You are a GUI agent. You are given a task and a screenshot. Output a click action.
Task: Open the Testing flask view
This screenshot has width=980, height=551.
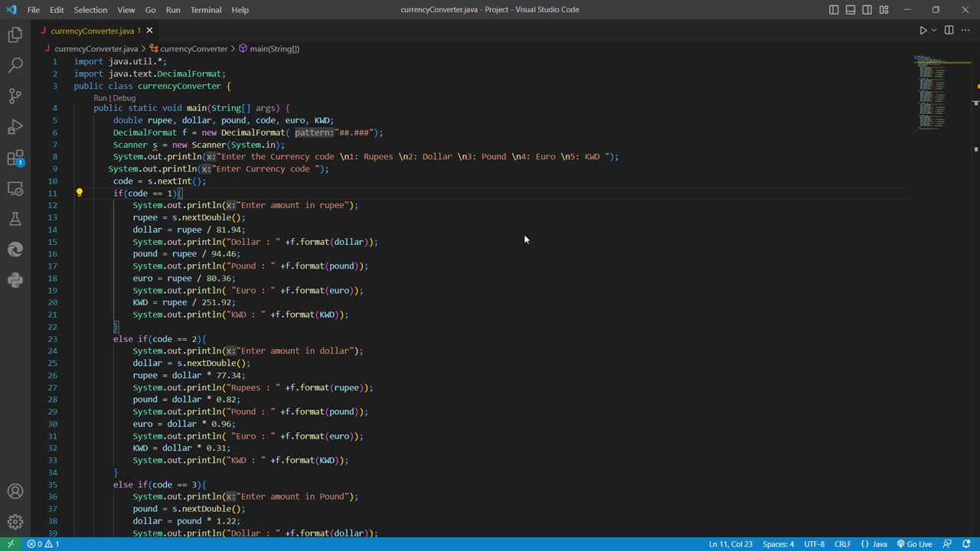[15, 219]
